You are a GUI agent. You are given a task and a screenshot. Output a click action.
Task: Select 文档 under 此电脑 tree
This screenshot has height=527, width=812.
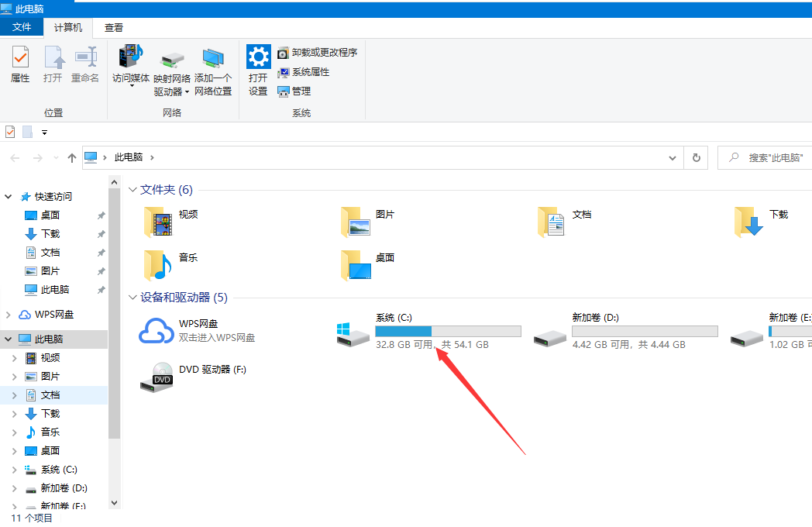click(x=50, y=394)
